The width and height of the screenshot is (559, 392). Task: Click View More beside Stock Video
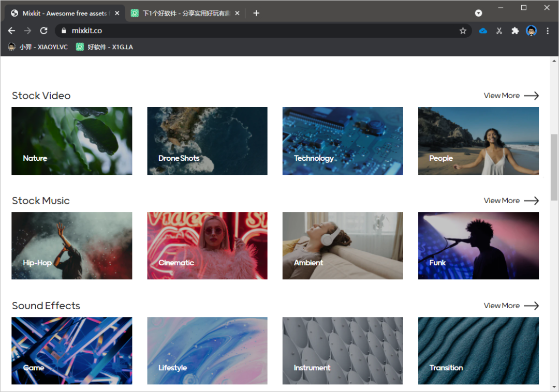511,96
